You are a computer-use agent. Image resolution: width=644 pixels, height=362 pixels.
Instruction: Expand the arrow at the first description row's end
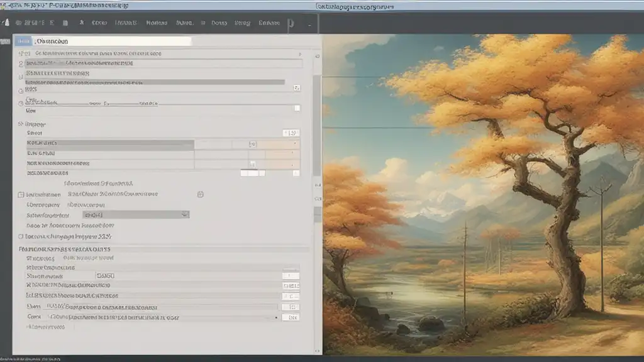(299, 55)
